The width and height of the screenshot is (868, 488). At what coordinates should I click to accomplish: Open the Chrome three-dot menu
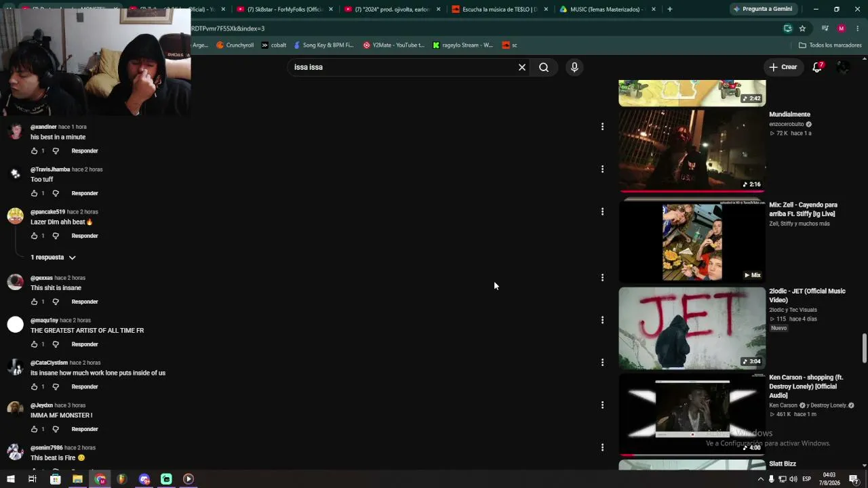[858, 28]
